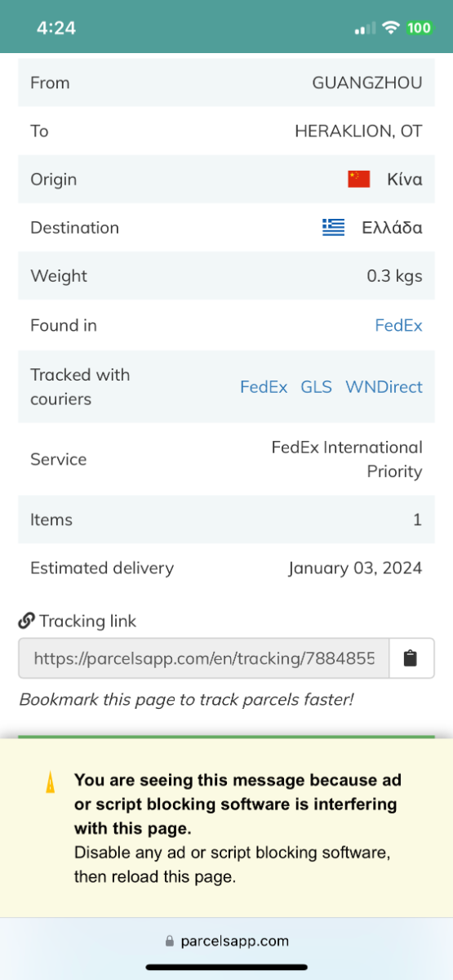Screen dimensions: 453x980
Task: Select the tracking link URL field
Action: point(204,658)
